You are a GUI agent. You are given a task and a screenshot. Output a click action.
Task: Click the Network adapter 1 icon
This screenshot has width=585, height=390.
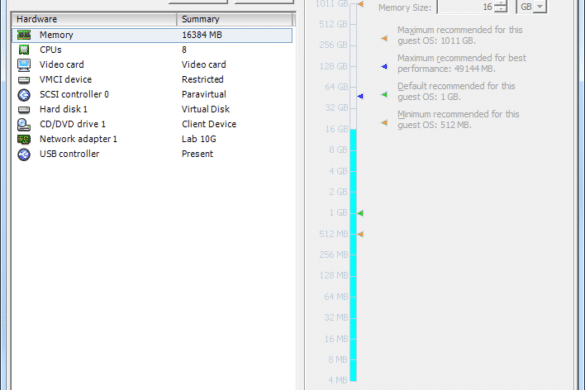click(x=24, y=139)
